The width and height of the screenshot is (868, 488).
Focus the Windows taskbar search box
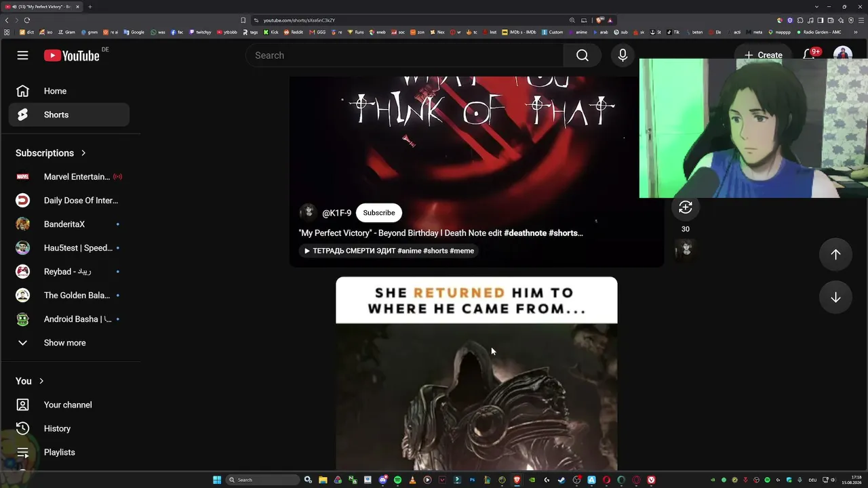pyautogui.click(x=263, y=480)
